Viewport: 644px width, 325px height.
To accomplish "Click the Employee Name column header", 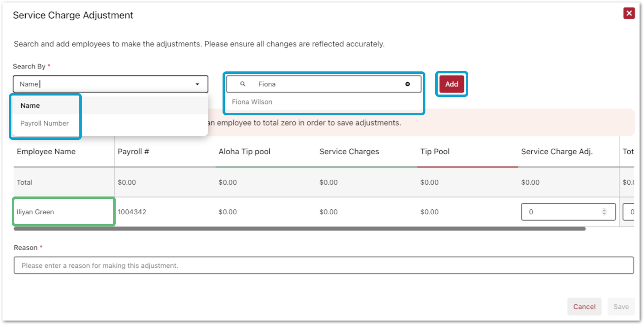I will pyautogui.click(x=46, y=152).
